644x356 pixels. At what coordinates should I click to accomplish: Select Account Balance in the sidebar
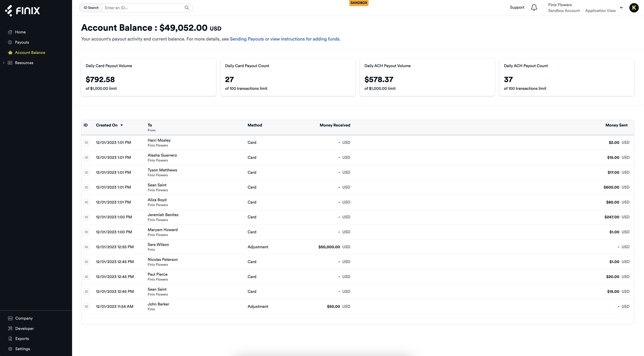pos(30,52)
